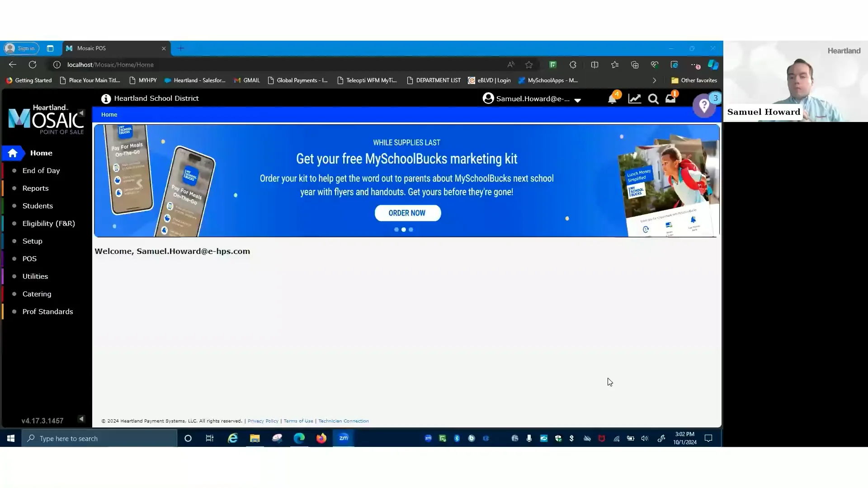Open the search magnifier in the Mosaic header
Viewport: 868px width, 488px height.
653,99
